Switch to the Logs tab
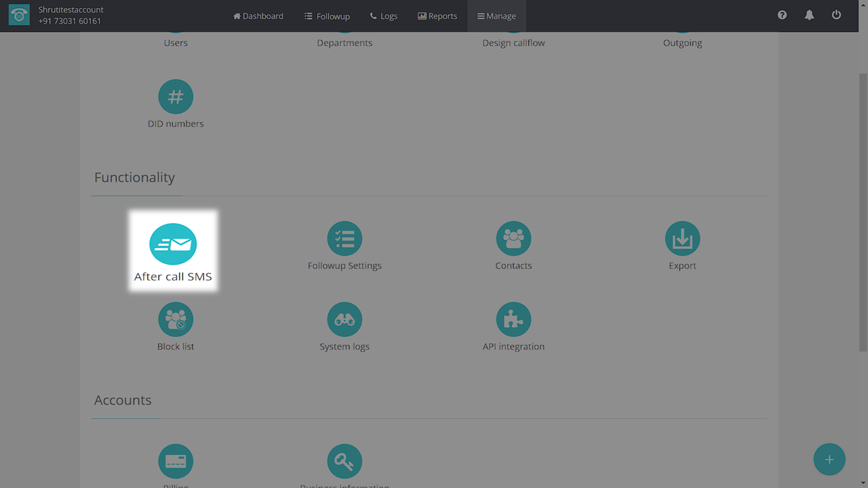The height and width of the screenshot is (488, 868). pos(384,16)
